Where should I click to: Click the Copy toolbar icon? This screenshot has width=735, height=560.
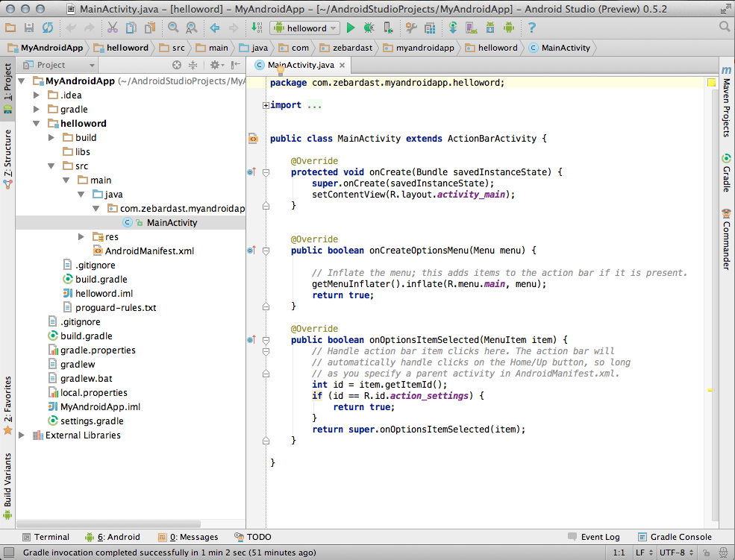(x=131, y=28)
